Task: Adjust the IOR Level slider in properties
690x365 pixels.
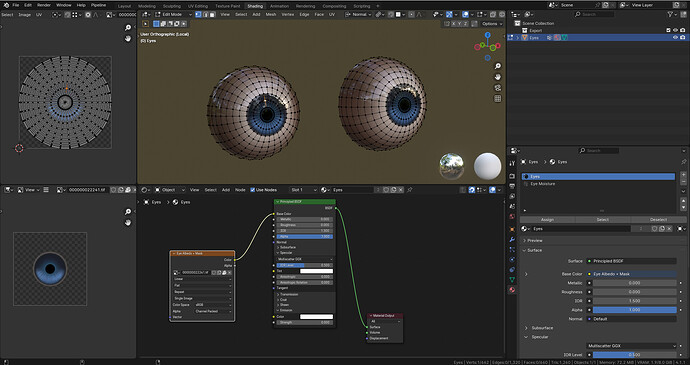Action: (x=634, y=355)
